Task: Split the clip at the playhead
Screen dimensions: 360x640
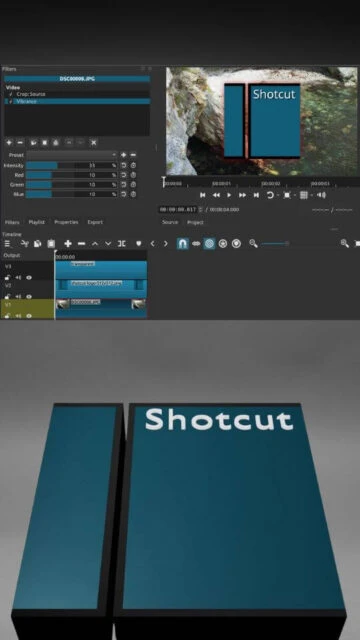Action: 122,244
